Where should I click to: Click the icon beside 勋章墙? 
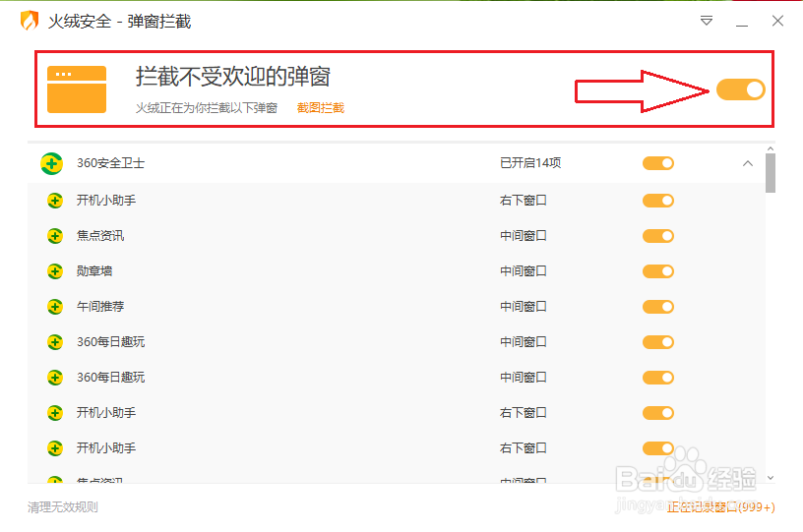(x=55, y=271)
